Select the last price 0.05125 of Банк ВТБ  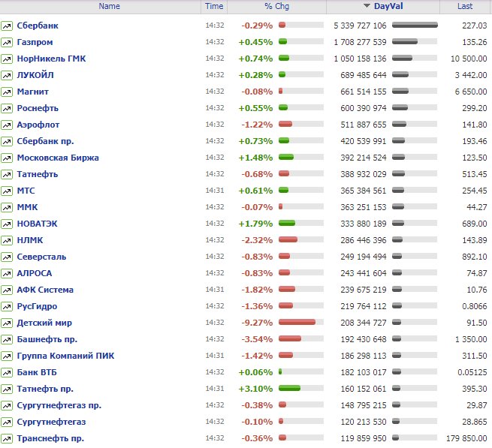(x=472, y=372)
